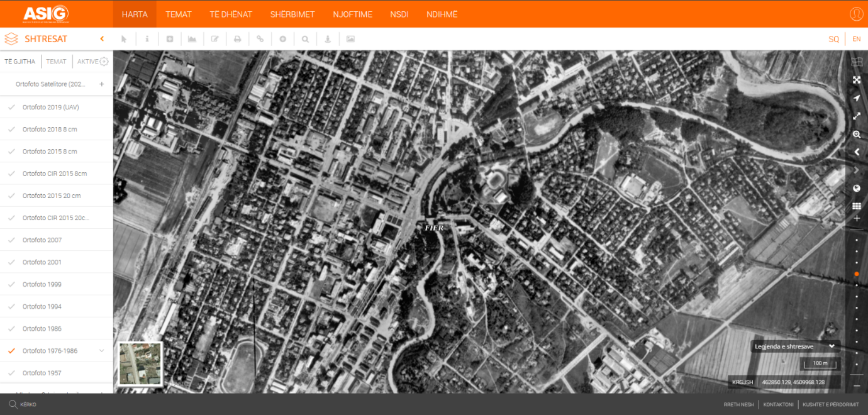Switch to AKTIVE layers tab
Viewport: 868px width, 415px height.
click(87, 62)
